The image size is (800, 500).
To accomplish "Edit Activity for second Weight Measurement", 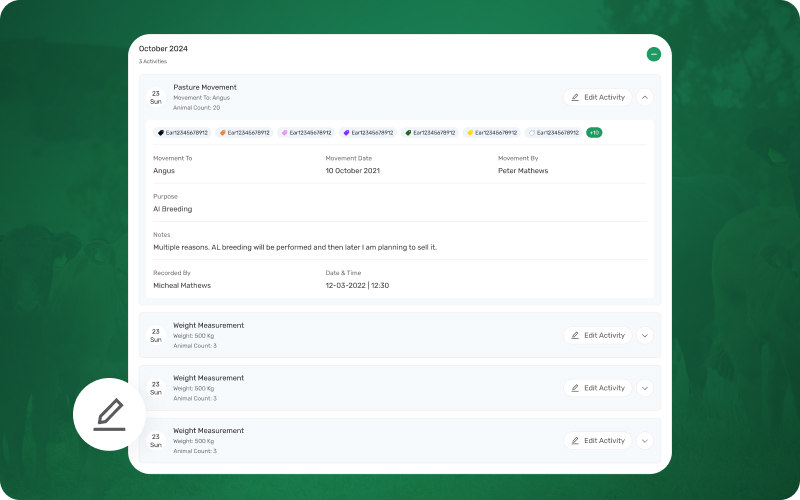I will coord(598,388).
